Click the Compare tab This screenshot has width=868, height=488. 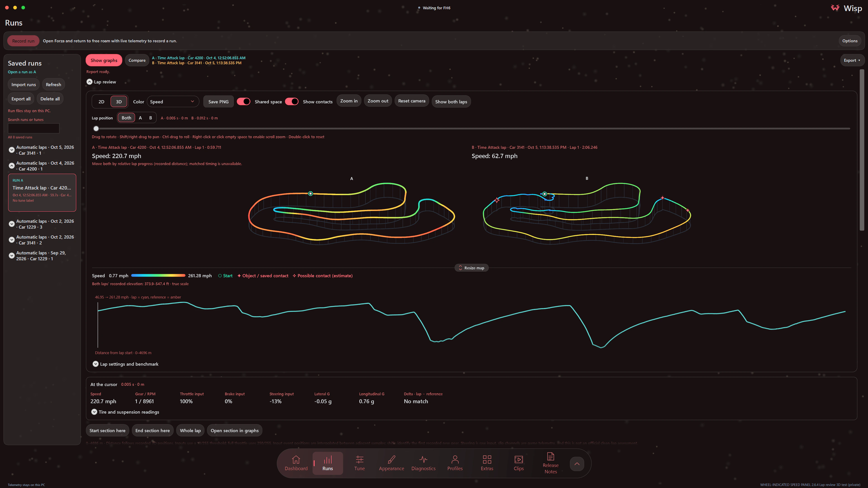pyautogui.click(x=137, y=60)
